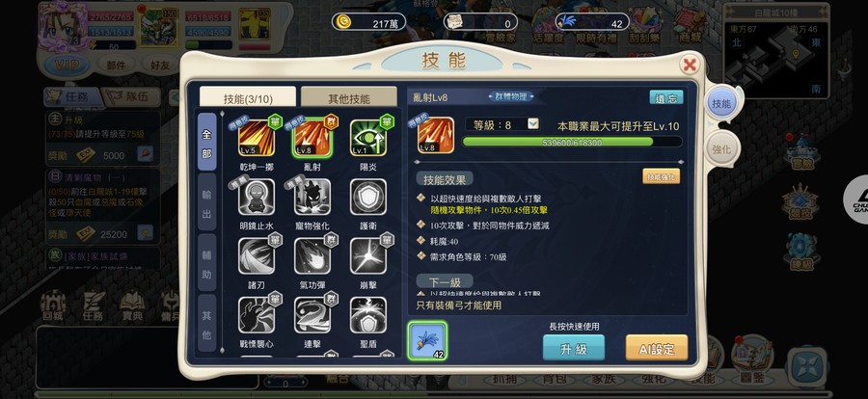This screenshot has width=868, height=399.
Task: Switch to the 其他技能 tab
Action: (x=349, y=97)
